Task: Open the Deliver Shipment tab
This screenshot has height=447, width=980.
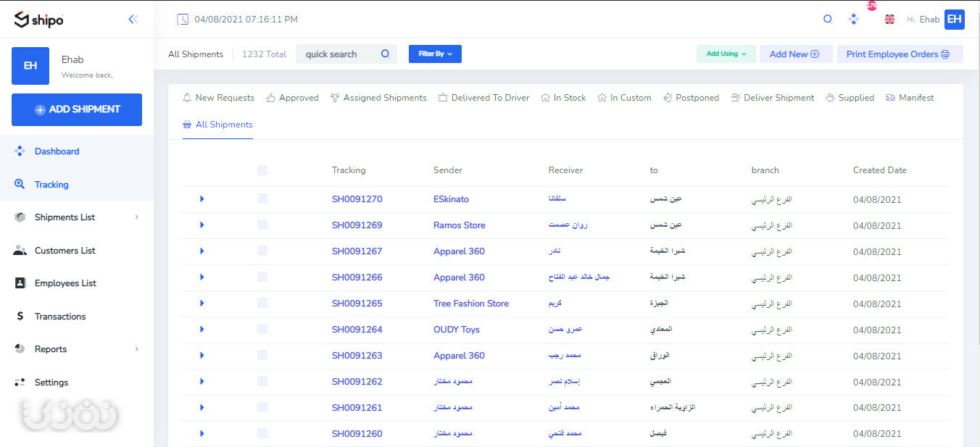Action: [x=773, y=98]
